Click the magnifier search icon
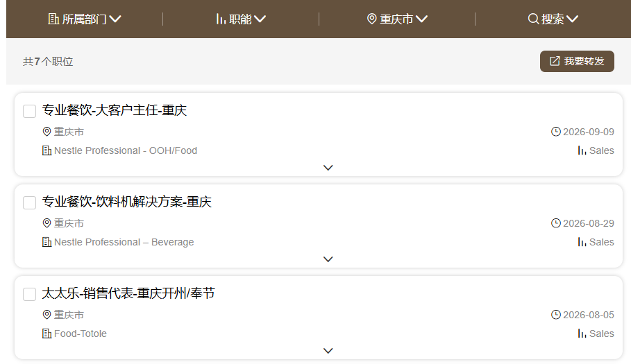 tap(533, 19)
